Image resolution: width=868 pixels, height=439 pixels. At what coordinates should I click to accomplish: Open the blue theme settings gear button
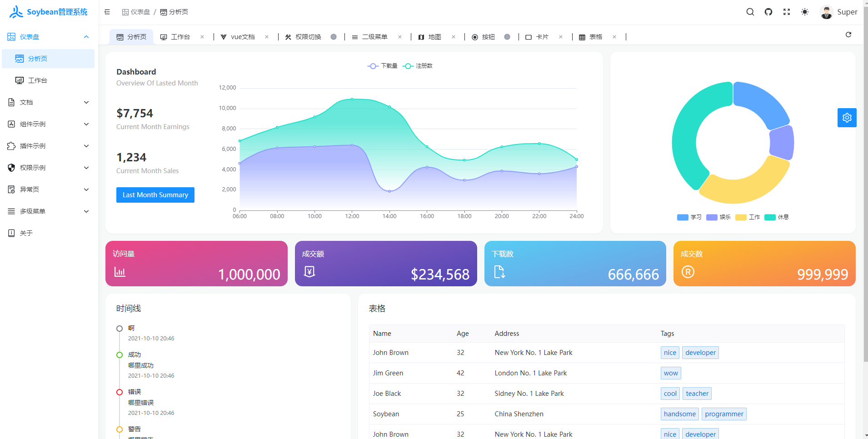pyautogui.click(x=847, y=118)
